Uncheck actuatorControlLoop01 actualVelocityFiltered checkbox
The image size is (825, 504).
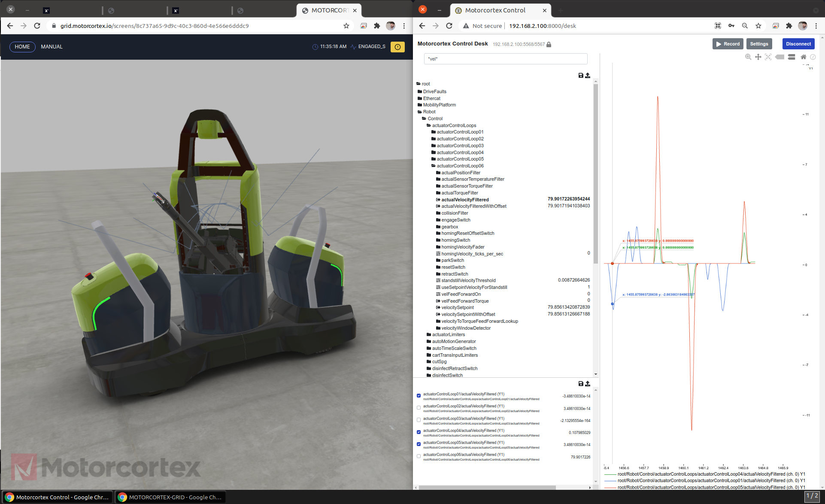[x=419, y=396]
